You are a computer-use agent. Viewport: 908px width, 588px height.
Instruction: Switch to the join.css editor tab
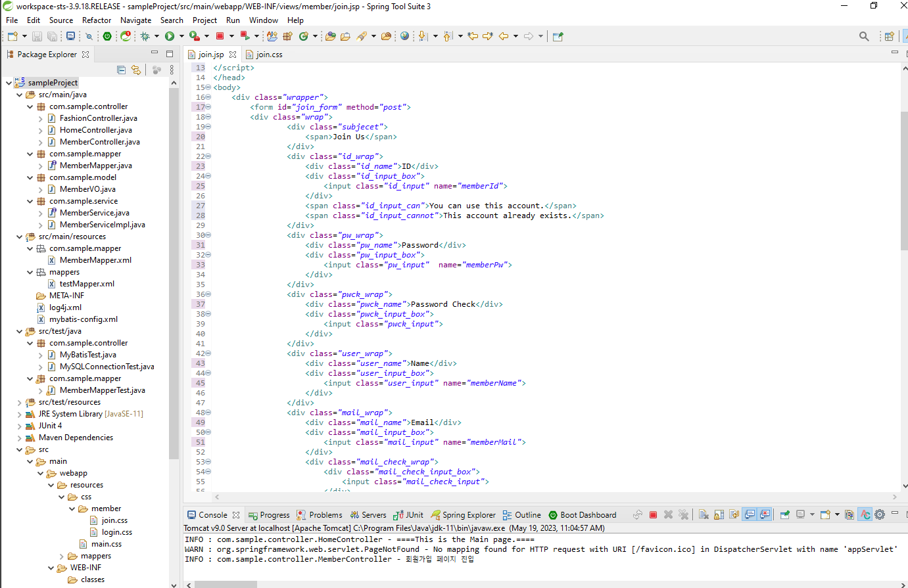point(264,55)
